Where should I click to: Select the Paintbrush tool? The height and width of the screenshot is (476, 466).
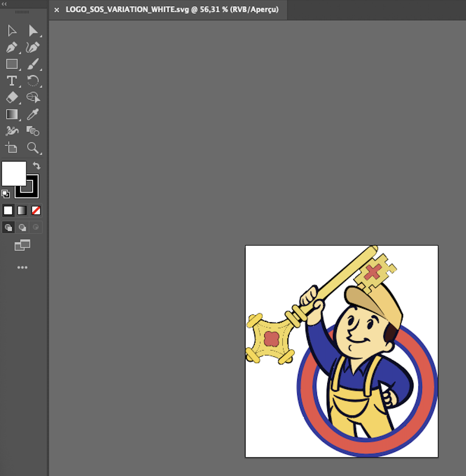pos(33,64)
